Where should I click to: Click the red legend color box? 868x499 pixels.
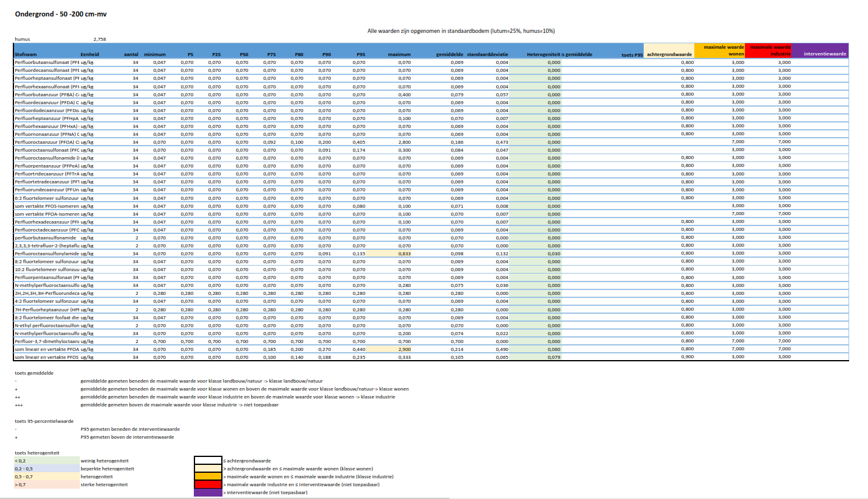click(x=208, y=484)
